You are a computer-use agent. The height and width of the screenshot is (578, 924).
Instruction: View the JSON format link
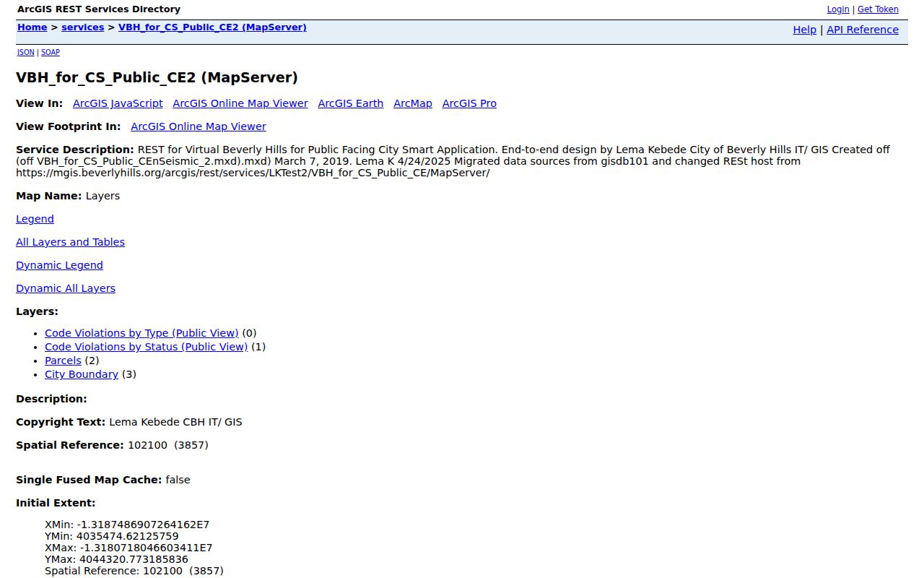click(25, 52)
